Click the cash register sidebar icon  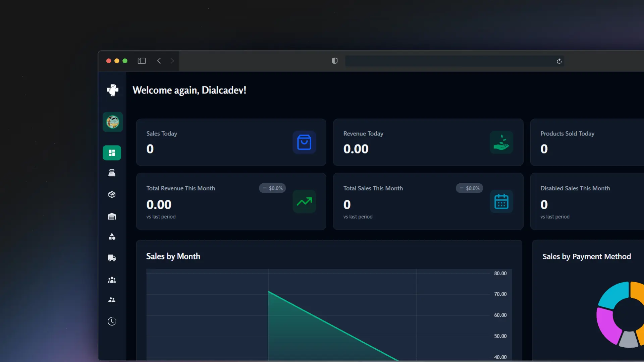(112, 173)
